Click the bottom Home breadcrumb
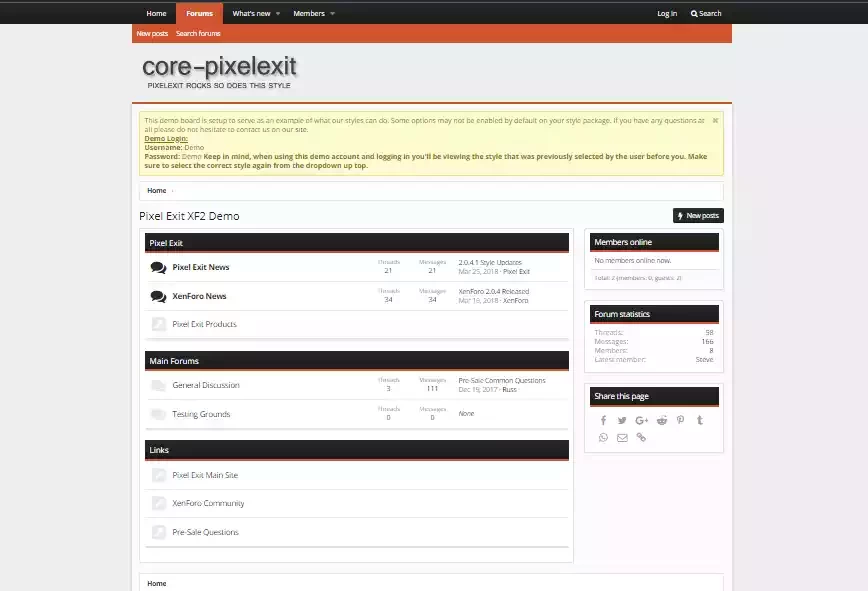Viewport: 868px width, 591px height. [x=157, y=583]
